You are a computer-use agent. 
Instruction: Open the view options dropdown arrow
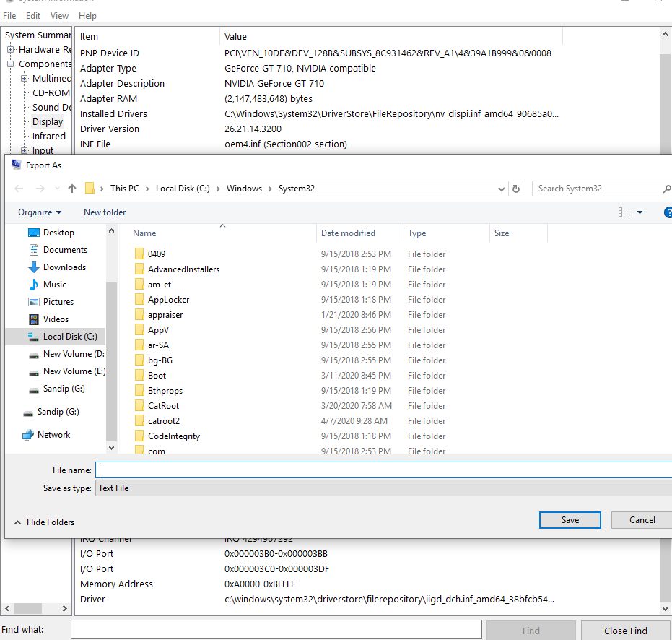(x=640, y=212)
